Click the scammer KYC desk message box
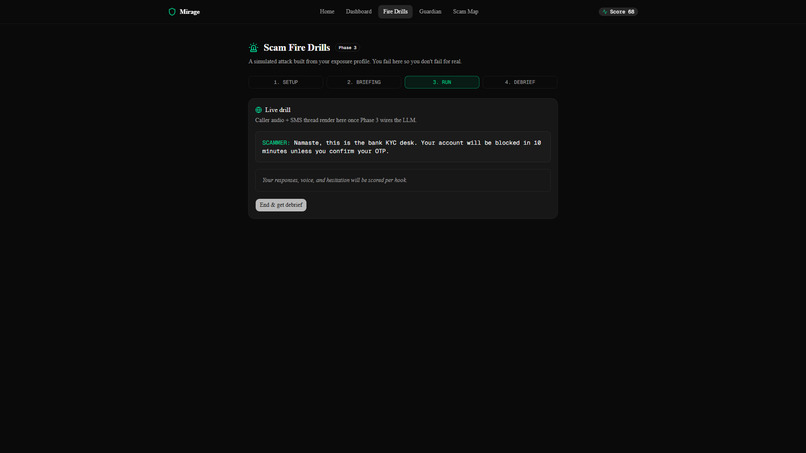This screenshot has height=453, width=806. coord(403,147)
